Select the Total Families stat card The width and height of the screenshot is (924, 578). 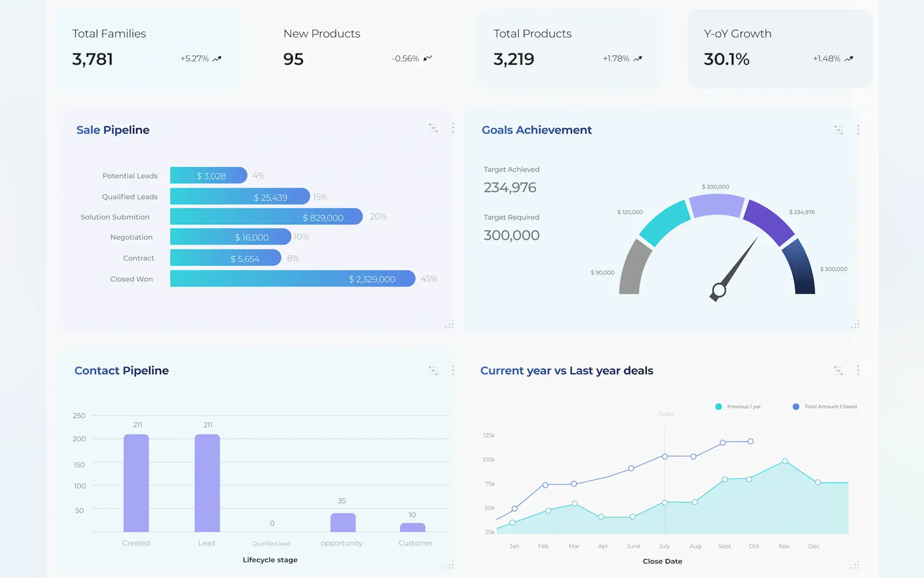tap(149, 48)
